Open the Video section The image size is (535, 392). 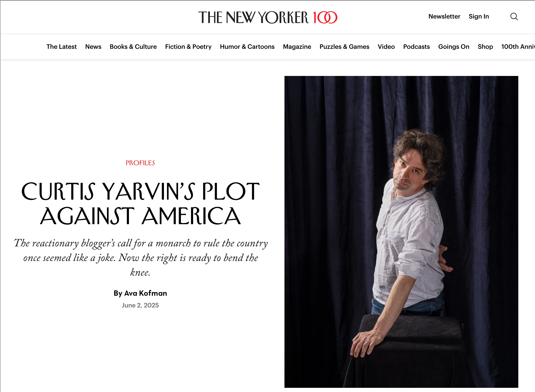coord(386,47)
